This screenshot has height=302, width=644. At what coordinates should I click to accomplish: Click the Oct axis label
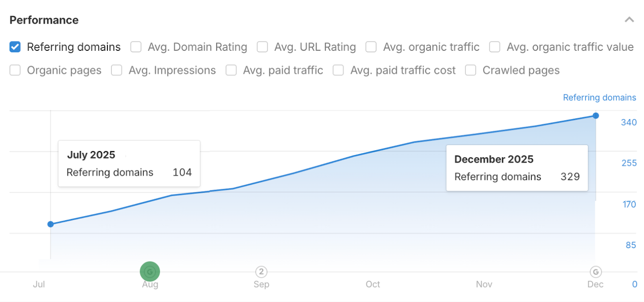tap(373, 284)
